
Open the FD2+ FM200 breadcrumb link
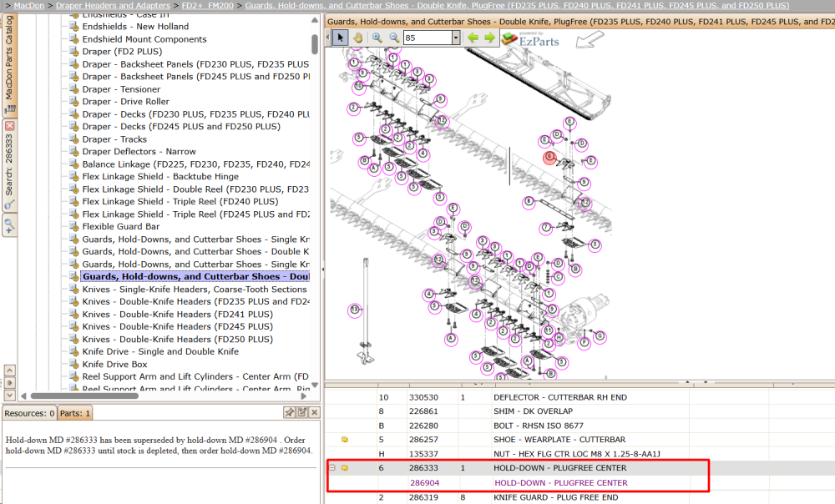pos(208,5)
